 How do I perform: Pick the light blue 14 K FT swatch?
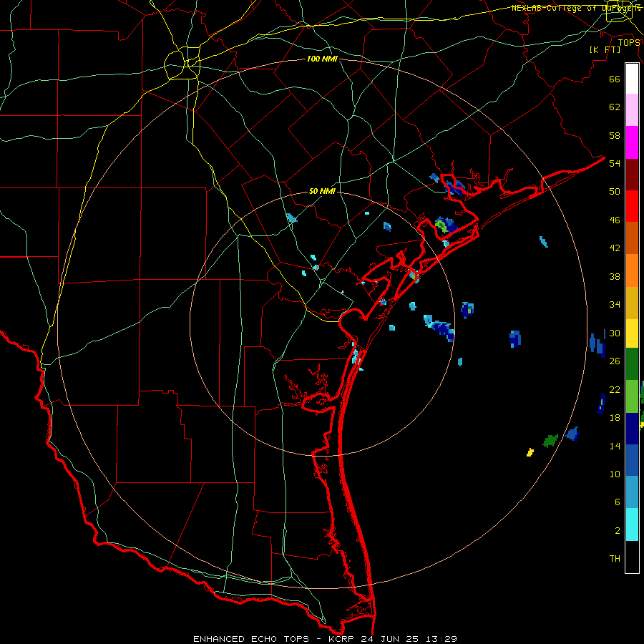(x=632, y=492)
